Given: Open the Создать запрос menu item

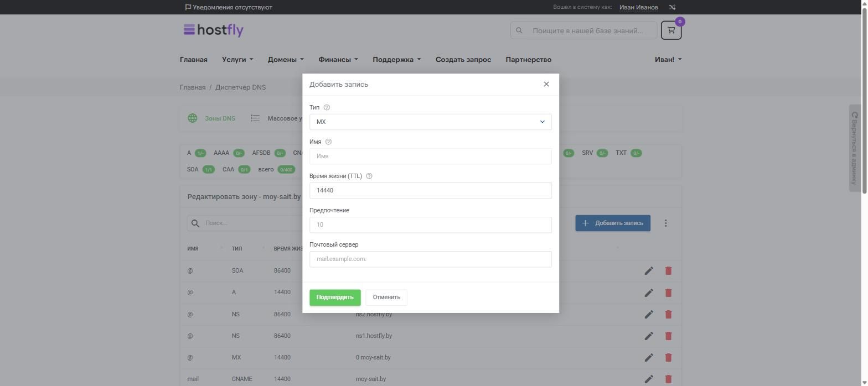Looking at the screenshot, I should point(463,60).
